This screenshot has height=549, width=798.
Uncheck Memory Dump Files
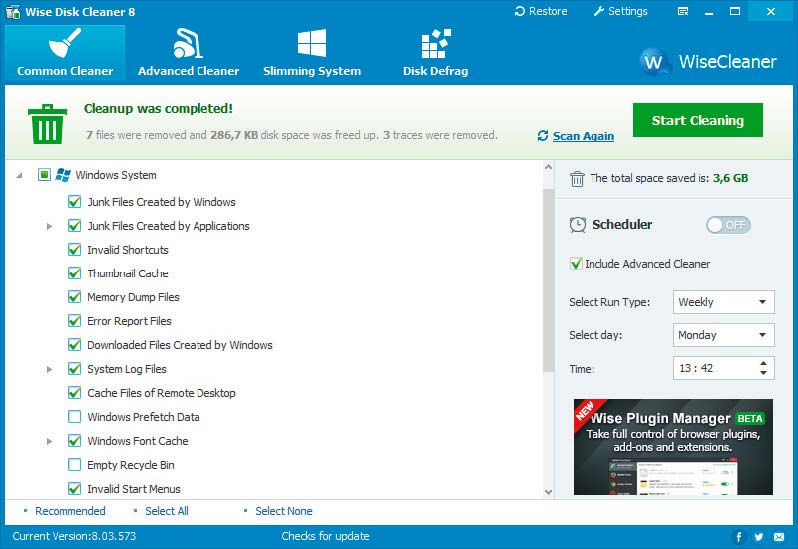tap(74, 297)
